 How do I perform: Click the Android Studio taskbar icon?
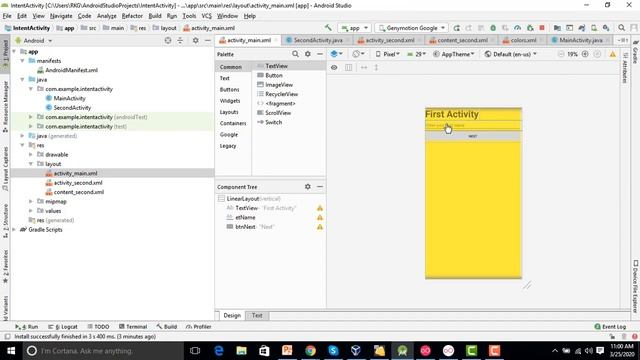click(402, 351)
